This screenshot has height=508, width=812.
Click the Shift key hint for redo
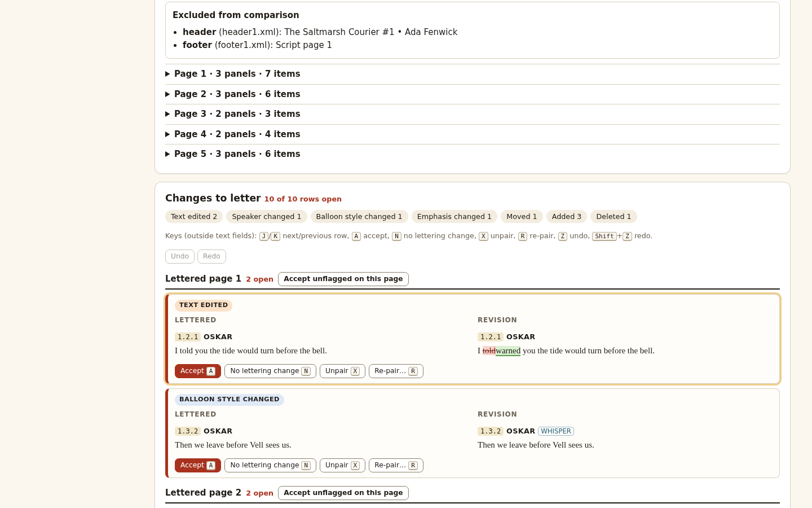604,237
